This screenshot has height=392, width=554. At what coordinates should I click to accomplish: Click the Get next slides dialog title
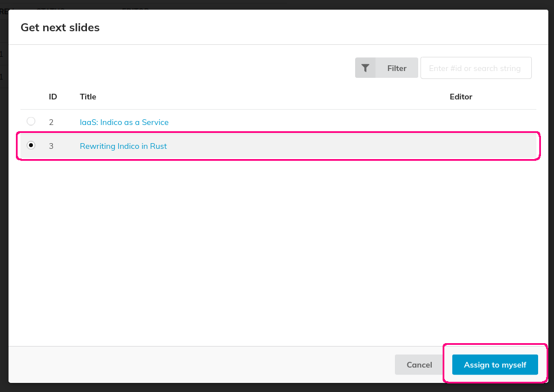tap(60, 27)
